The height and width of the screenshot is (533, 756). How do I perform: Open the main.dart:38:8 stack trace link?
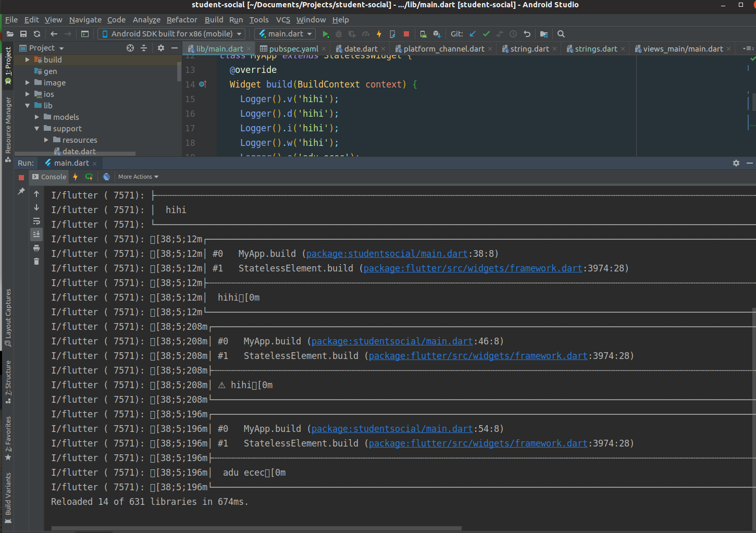pos(387,254)
